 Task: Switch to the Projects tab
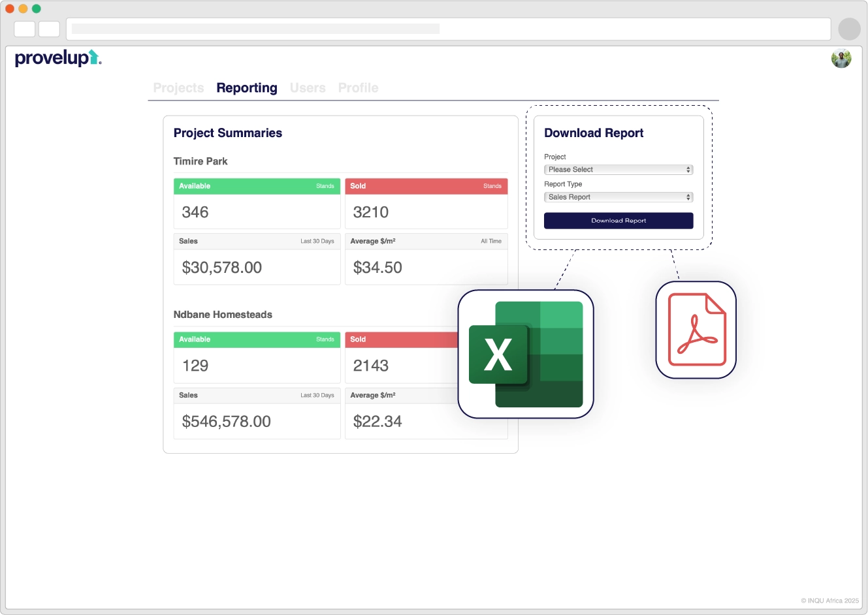click(178, 87)
